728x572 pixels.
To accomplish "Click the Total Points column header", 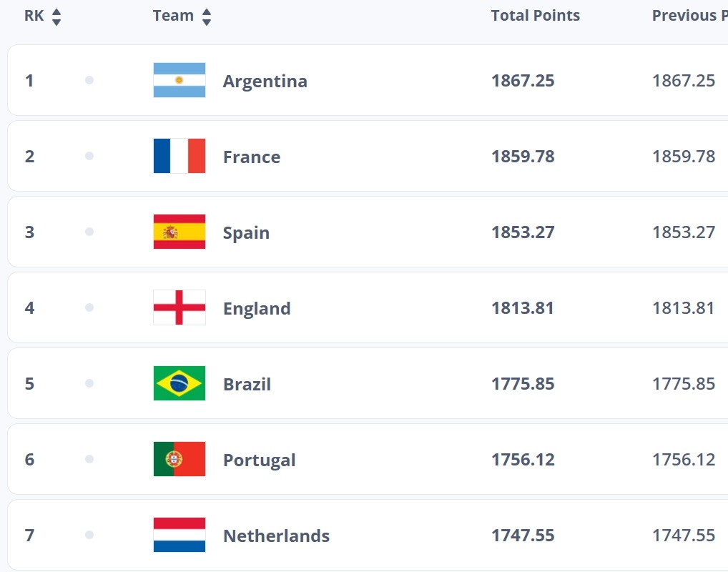I will pos(536,15).
